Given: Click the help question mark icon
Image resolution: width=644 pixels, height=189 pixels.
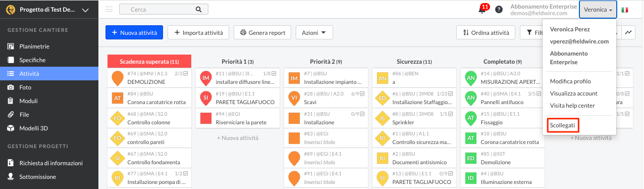Looking at the screenshot, I should coord(499,10).
